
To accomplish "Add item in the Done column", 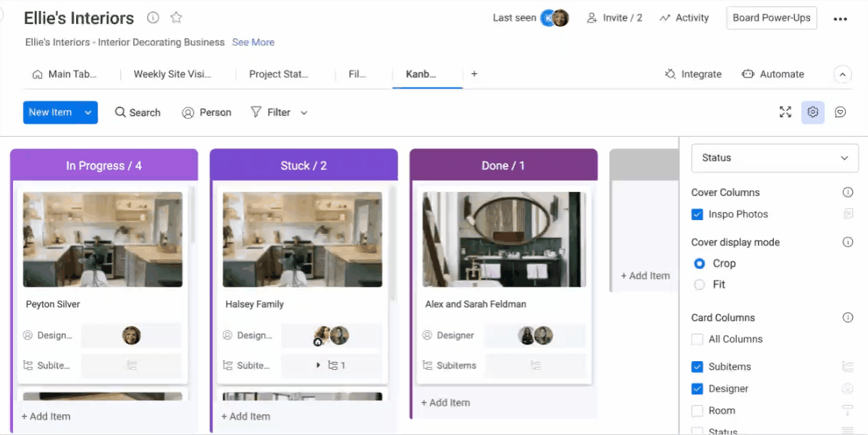I will [x=446, y=403].
